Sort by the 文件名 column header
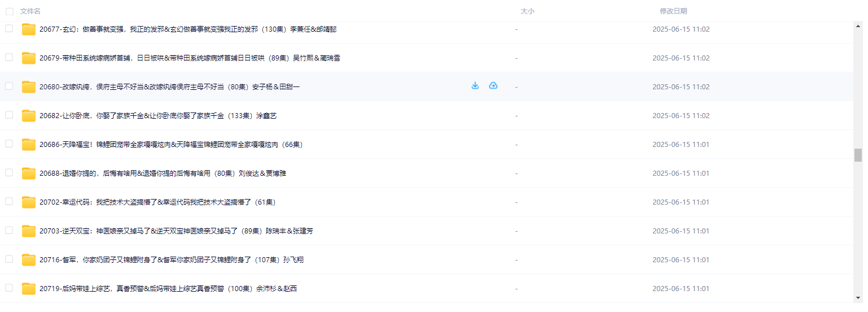 [30, 11]
